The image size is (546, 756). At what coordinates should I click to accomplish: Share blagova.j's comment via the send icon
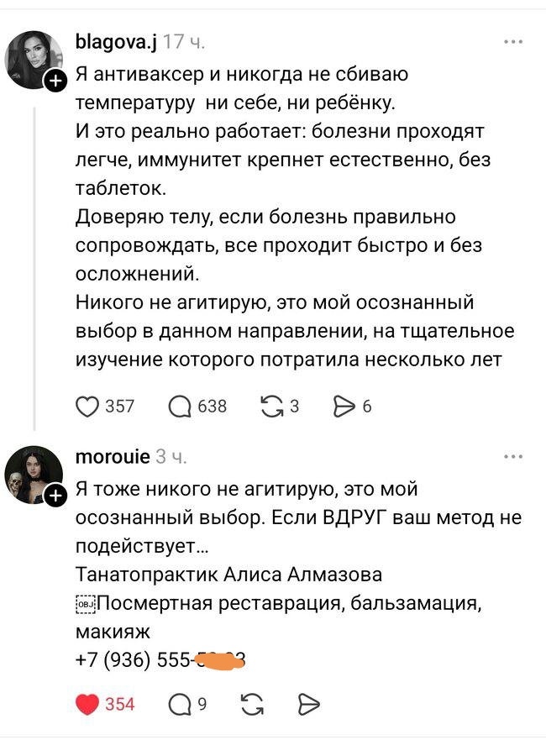(x=344, y=406)
